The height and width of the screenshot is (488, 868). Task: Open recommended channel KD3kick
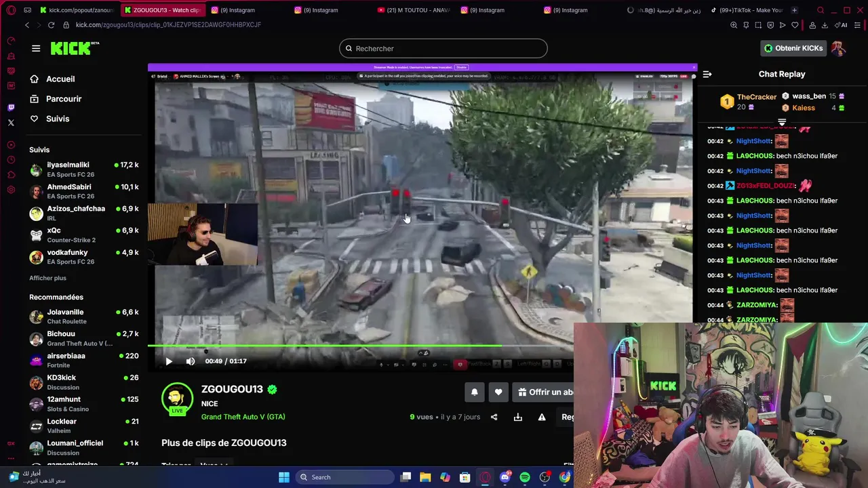click(x=84, y=382)
